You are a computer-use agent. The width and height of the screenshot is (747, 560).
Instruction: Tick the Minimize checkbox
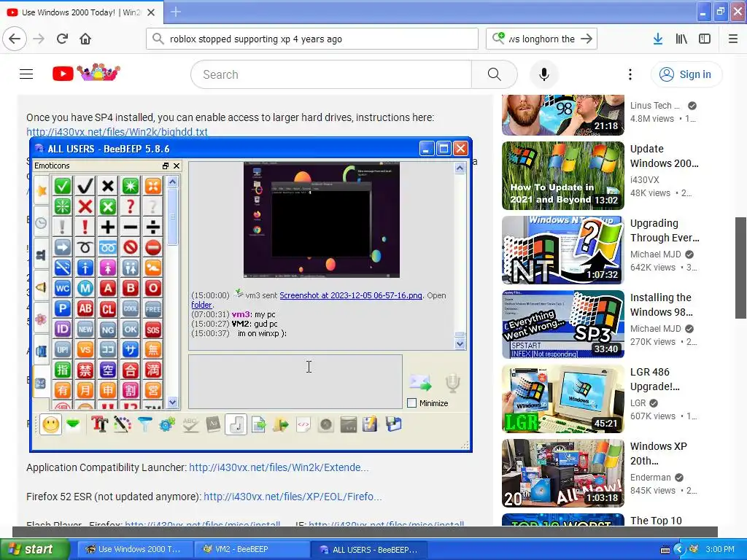[412, 402]
